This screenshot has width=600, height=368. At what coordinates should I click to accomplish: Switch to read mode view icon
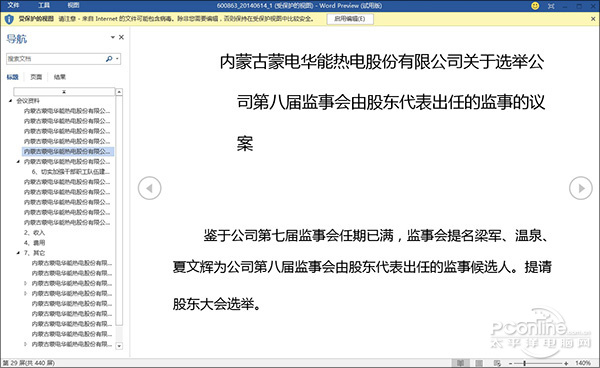(x=461, y=363)
